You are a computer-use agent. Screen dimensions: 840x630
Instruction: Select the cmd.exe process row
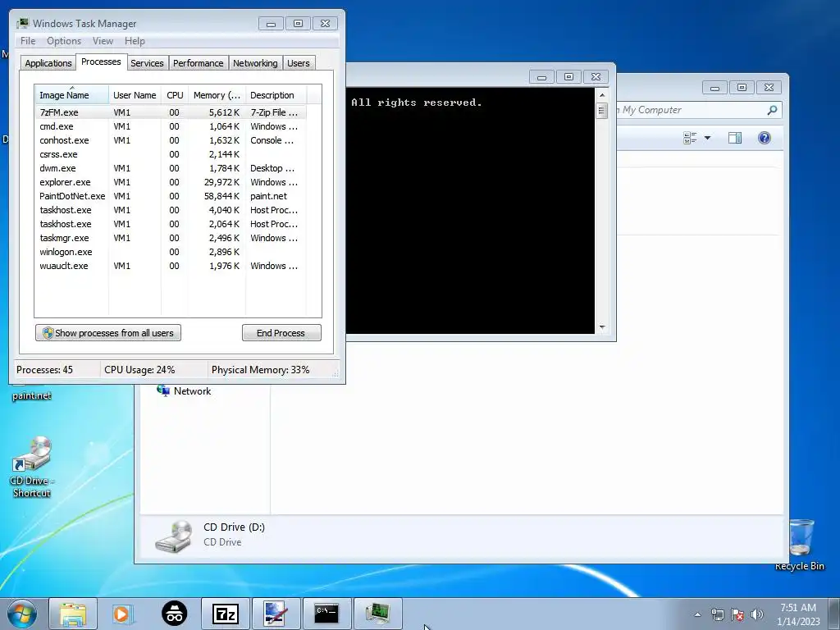pyautogui.click(x=171, y=126)
